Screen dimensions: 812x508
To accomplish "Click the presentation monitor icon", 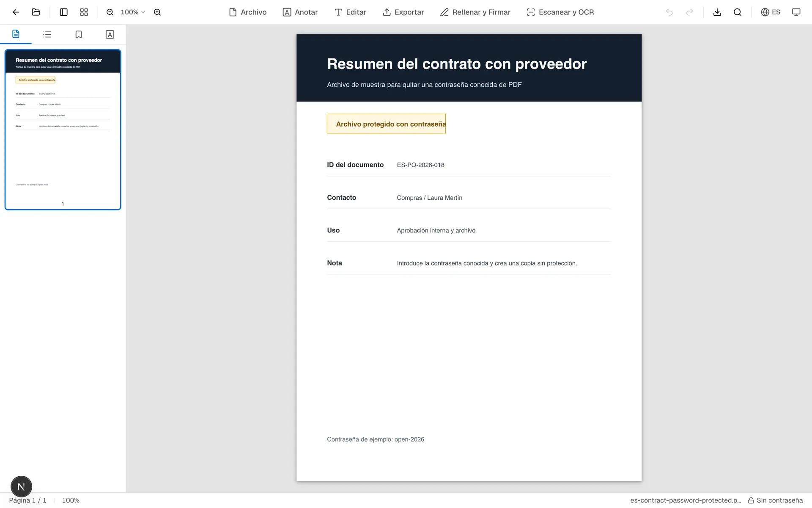I will click(x=796, y=12).
